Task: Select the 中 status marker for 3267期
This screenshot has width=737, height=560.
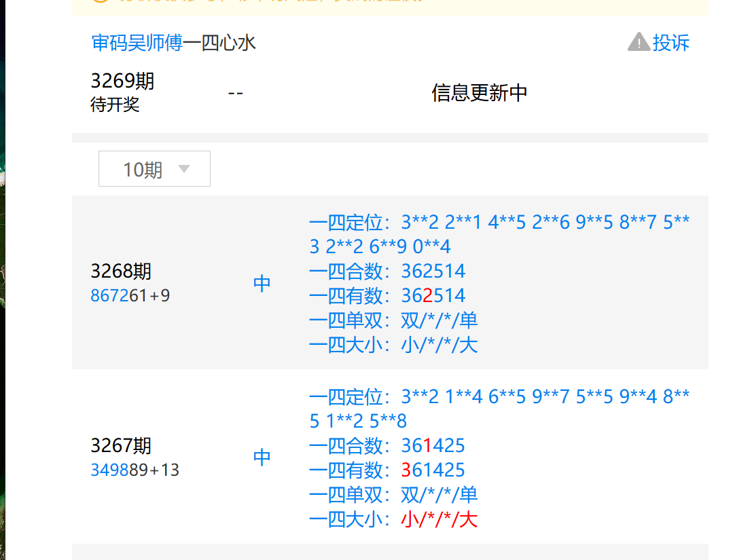Action: [262, 457]
